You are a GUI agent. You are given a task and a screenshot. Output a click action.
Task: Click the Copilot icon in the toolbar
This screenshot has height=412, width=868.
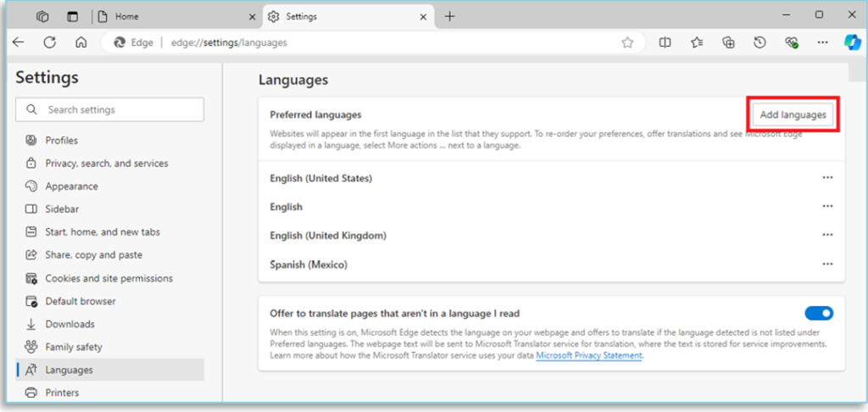tap(851, 42)
